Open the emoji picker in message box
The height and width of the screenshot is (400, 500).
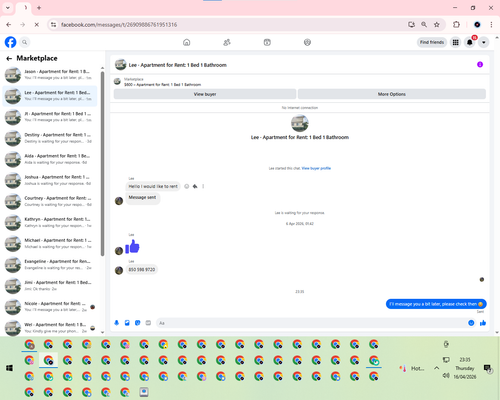click(x=471, y=323)
